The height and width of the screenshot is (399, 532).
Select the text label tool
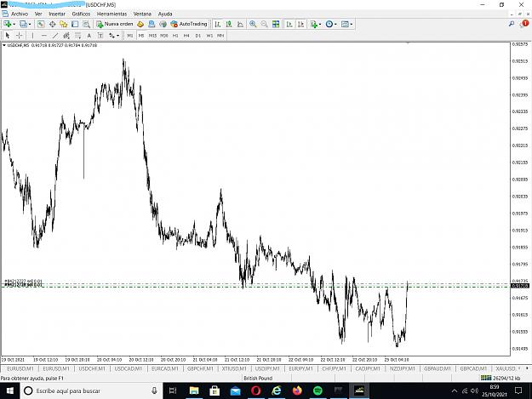(x=100, y=35)
